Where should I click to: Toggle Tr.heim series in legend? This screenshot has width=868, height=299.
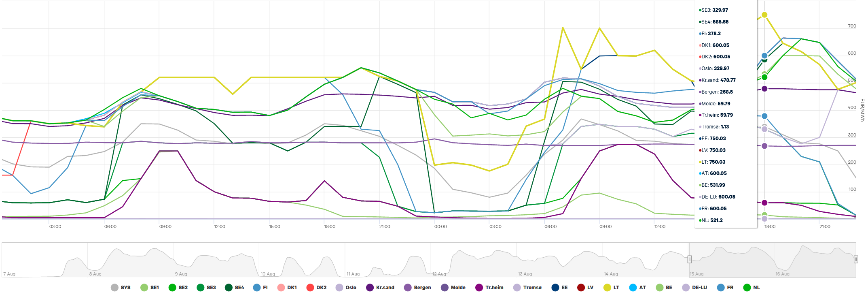[x=489, y=288]
